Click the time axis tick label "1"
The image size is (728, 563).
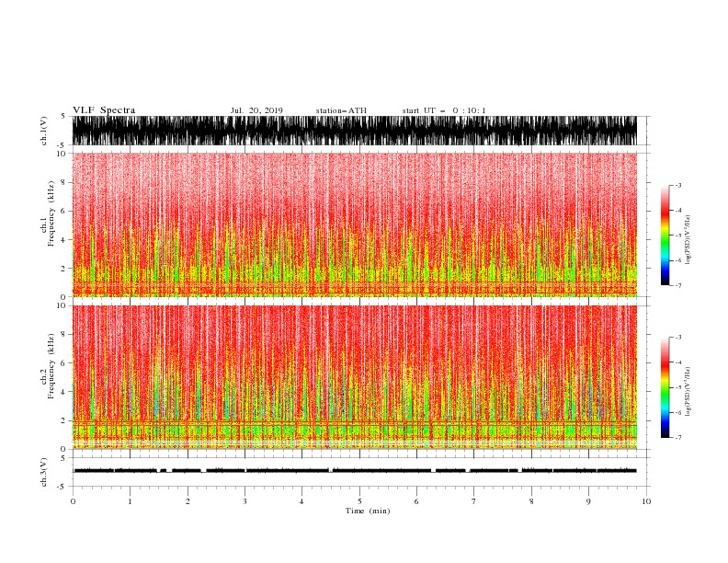pyautogui.click(x=130, y=501)
